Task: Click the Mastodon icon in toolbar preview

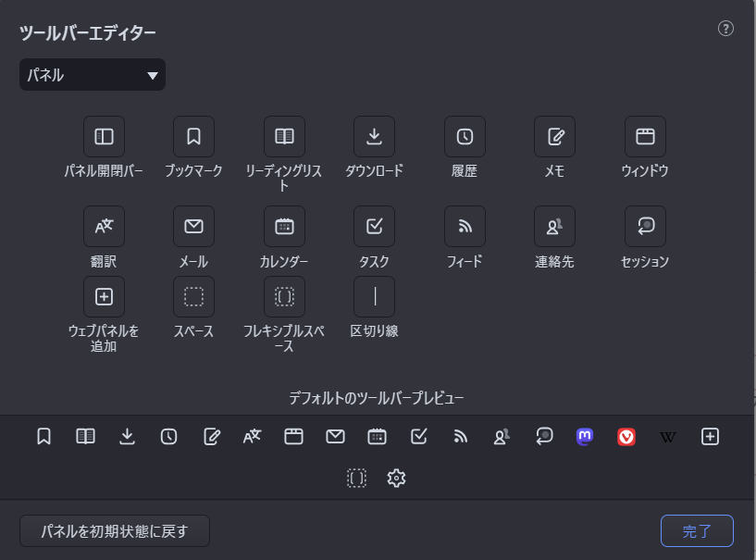Action: pos(585,437)
